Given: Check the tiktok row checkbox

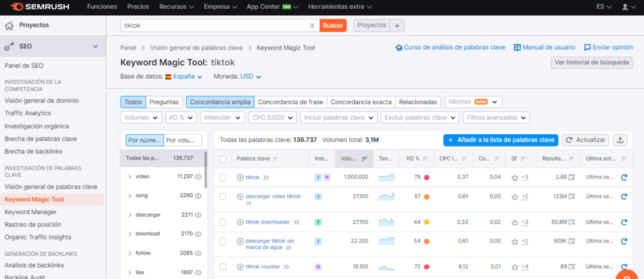Looking at the screenshot, I should [x=223, y=178].
